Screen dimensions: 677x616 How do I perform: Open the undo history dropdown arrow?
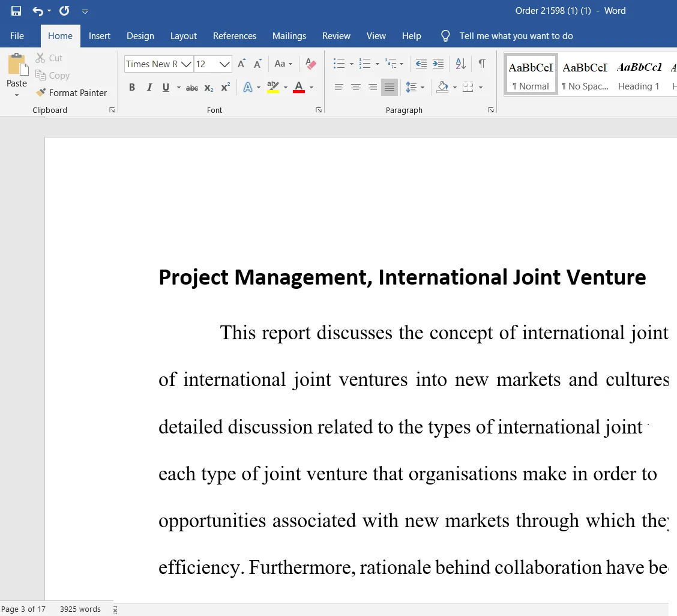coord(49,11)
